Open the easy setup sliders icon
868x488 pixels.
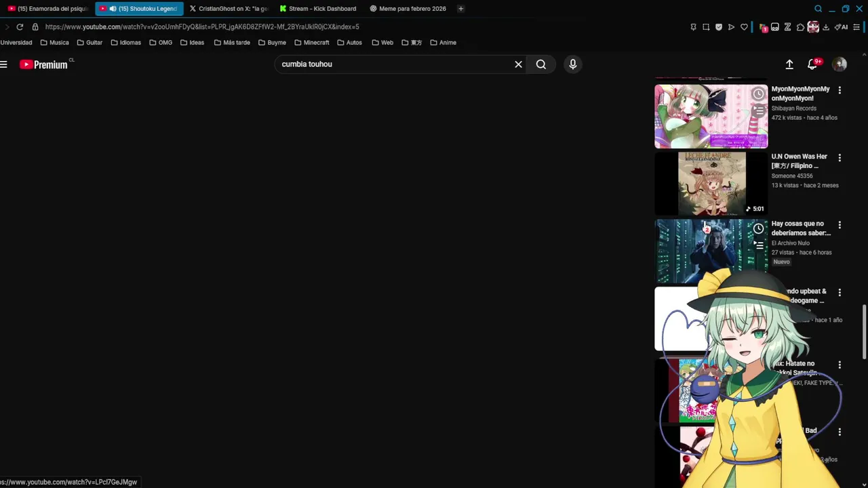pyautogui.click(x=856, y=27)
